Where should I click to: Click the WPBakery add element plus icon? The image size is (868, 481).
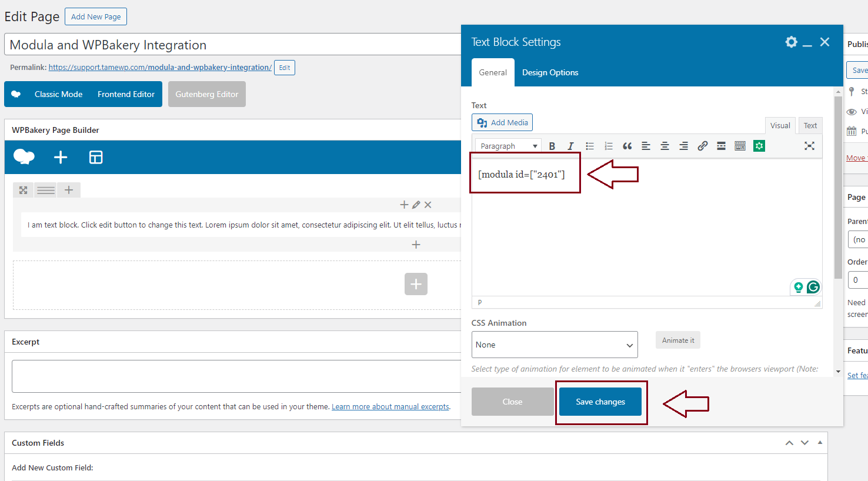pyautogui.click(x=61, y=157)
